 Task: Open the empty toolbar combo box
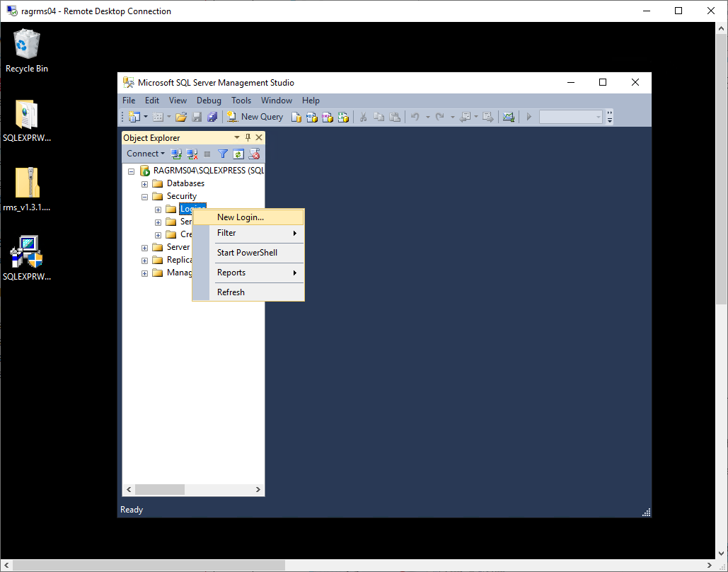pos(571,117)
